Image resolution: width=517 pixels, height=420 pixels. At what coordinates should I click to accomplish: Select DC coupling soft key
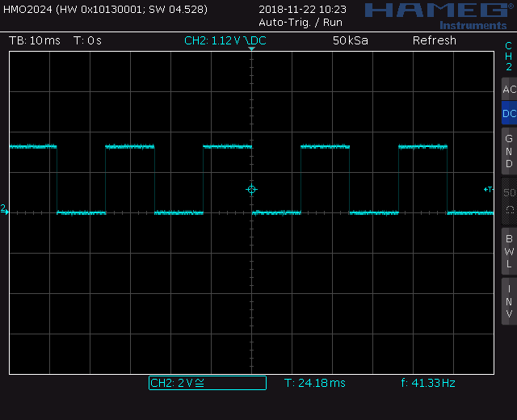coord(509,113)
